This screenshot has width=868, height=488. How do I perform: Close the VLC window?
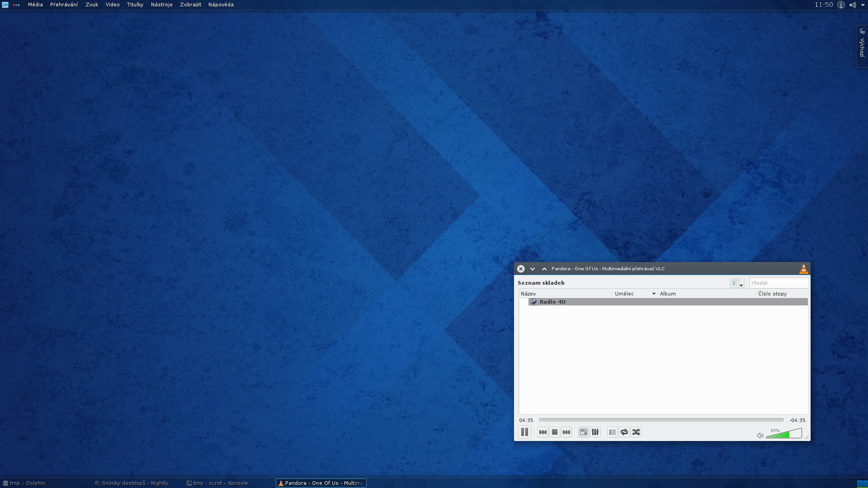tap(521, 269)
